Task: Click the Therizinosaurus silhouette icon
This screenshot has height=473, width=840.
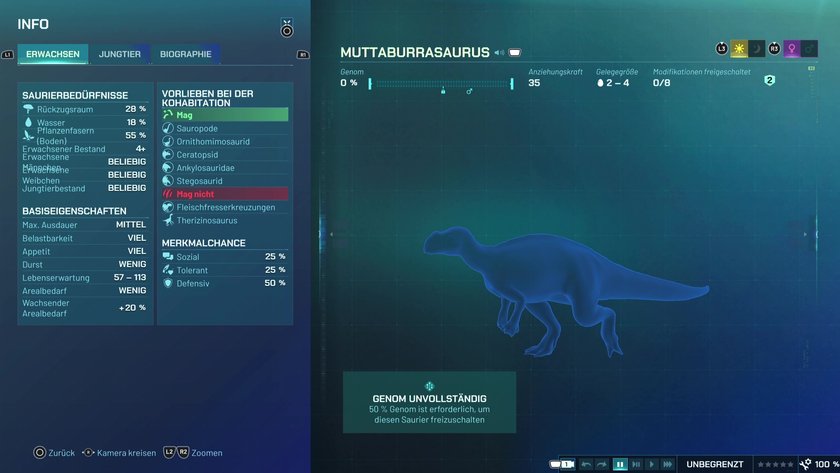Action: pos(168,220)
